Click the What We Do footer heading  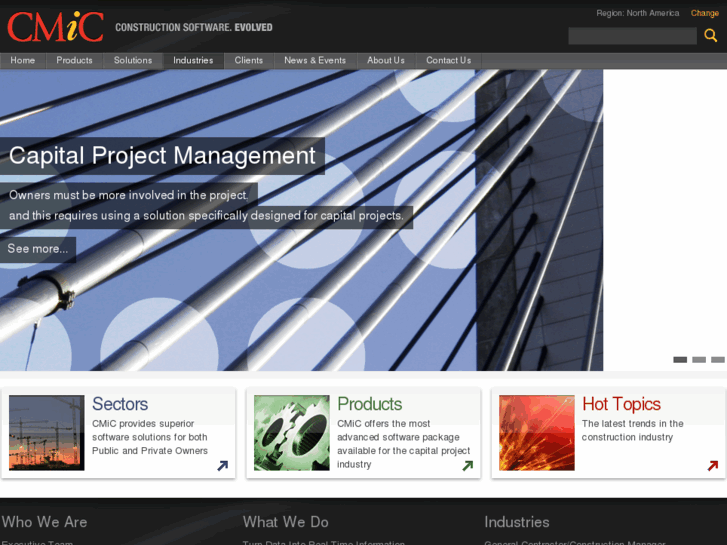[x=286, y=522]
